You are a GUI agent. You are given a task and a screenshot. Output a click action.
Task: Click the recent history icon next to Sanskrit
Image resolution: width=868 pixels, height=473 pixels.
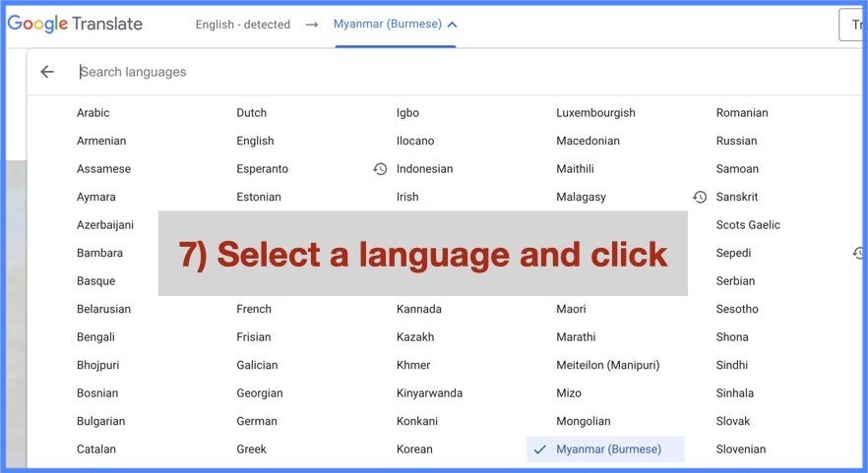(x=700, y=197)
